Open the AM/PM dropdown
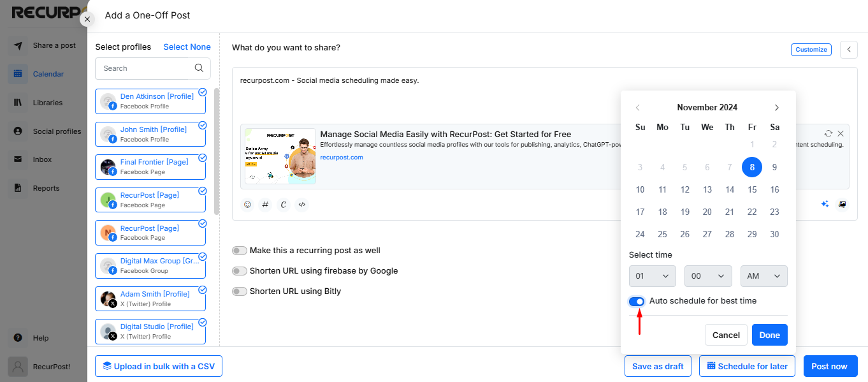 point(764,276)
